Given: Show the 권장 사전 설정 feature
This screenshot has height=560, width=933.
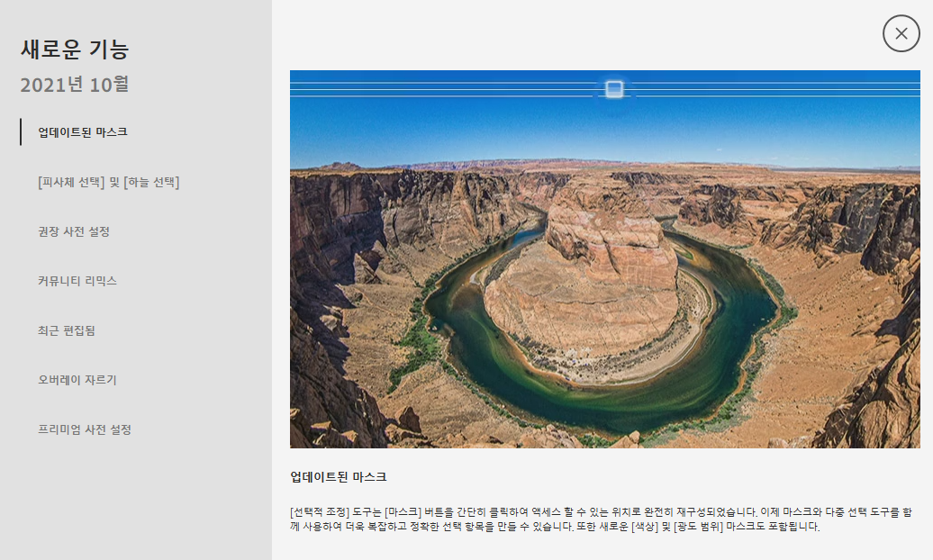Looking at the screenshot, I should (74, 231).
